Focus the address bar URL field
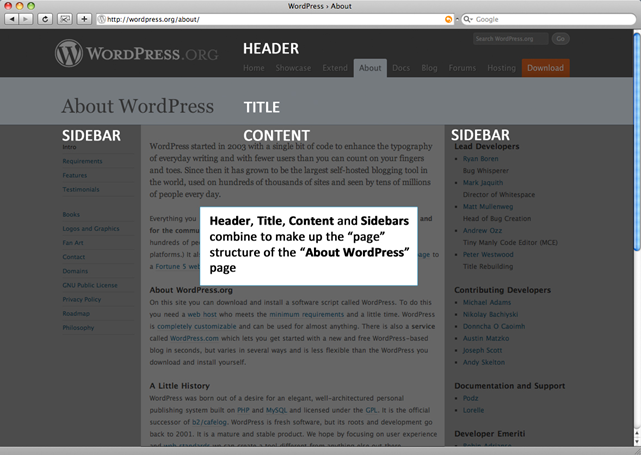Image resolution: width=642 pixels, height=456 pixels. (274, 19)
